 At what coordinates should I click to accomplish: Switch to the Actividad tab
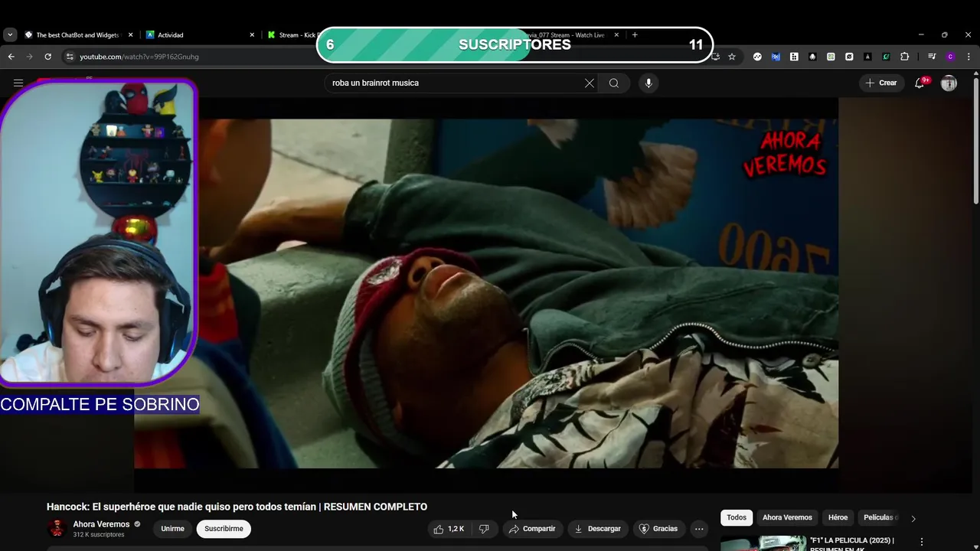click(199, 34)
